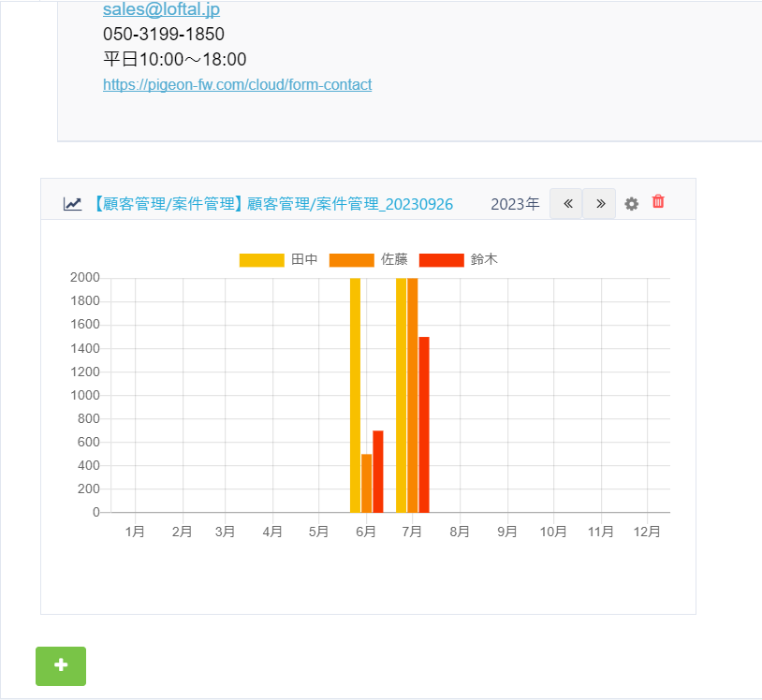
Task: Open the chart settings gear icon
Action: pos(632,204)
